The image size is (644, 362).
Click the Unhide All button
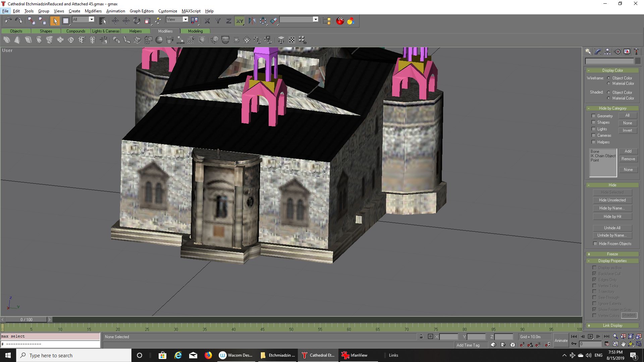(x=612, y=228)
